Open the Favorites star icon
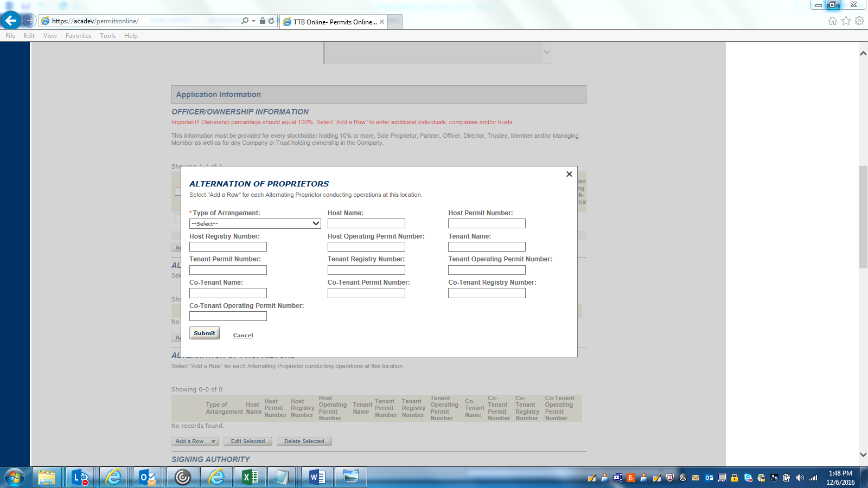This screenshot has height=488, width=868. (846, 21)
